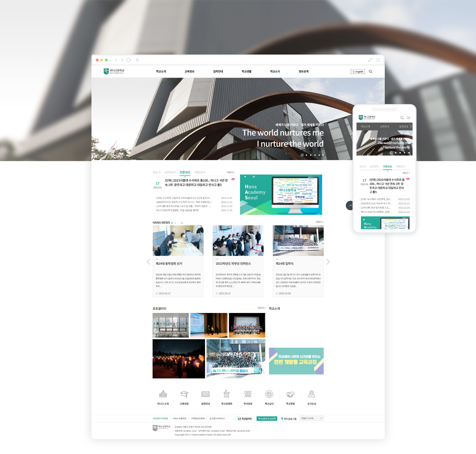Viewport: 476px width, 454px height.
Task: Show next HANA NEWS cards arrow
Action: pyautogui.click(x=328, y=262)
